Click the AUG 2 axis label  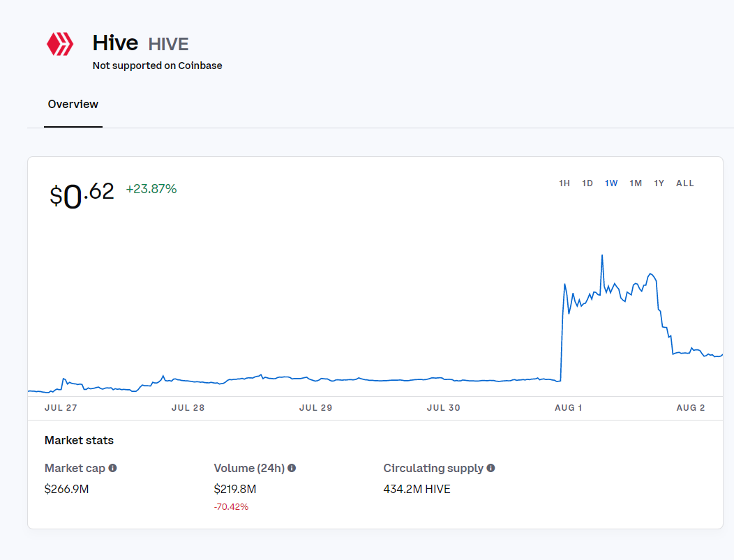691,408
